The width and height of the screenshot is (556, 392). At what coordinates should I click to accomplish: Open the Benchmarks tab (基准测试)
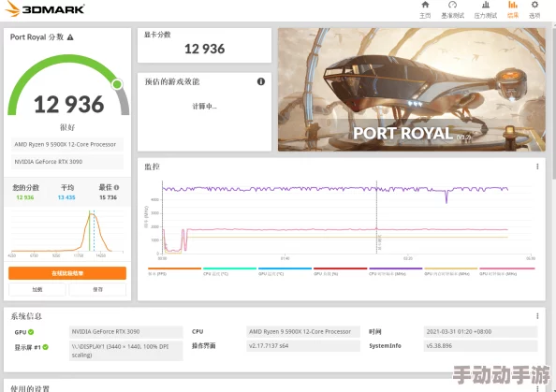click(x=452, y=9)
